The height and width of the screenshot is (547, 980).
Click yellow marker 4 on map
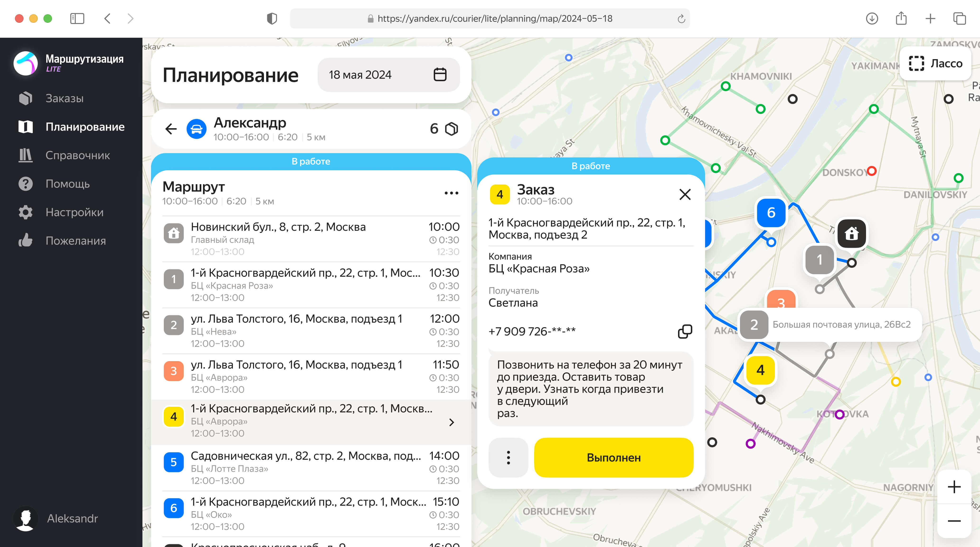point(760,370)
